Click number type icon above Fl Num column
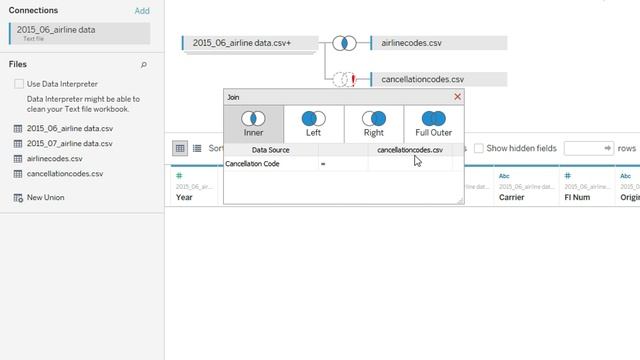640x360 pixels. coord(568,176)
